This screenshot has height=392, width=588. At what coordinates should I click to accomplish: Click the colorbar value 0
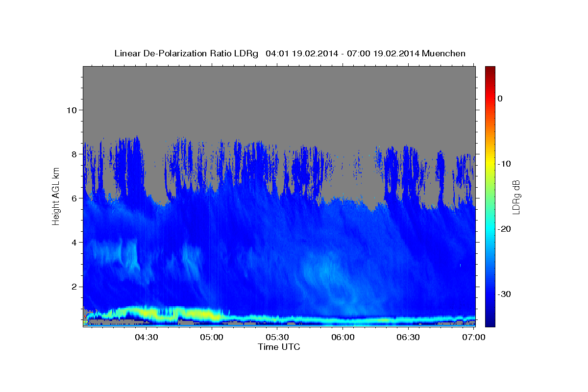pyautogui.click(x=500, y=98)
